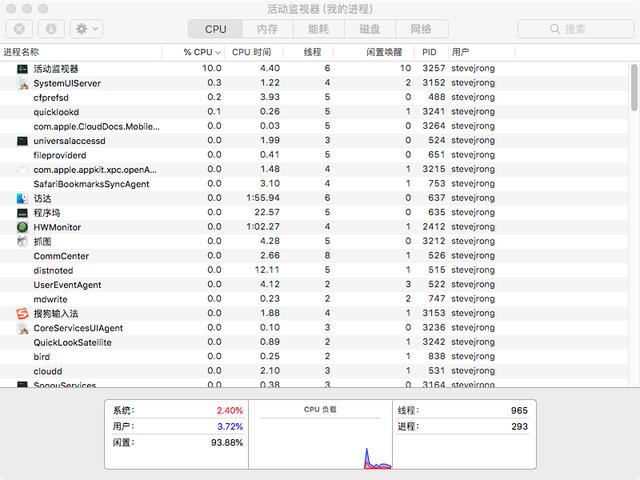The image size is (640, 480).
Task: Switch to the CPU tab
Action: tap(215, 29)
